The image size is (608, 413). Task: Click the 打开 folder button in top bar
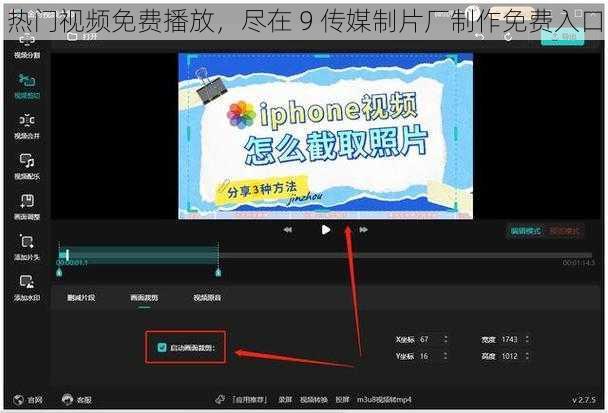point(82,36)
